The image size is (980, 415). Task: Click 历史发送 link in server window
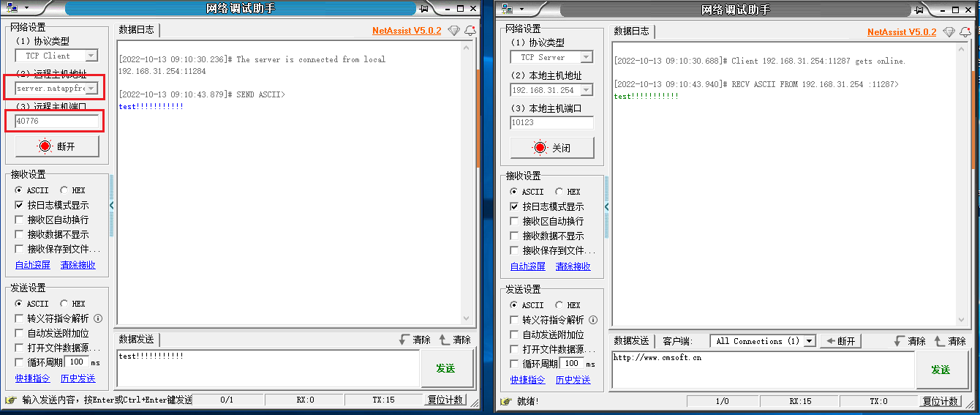(573, 380)
